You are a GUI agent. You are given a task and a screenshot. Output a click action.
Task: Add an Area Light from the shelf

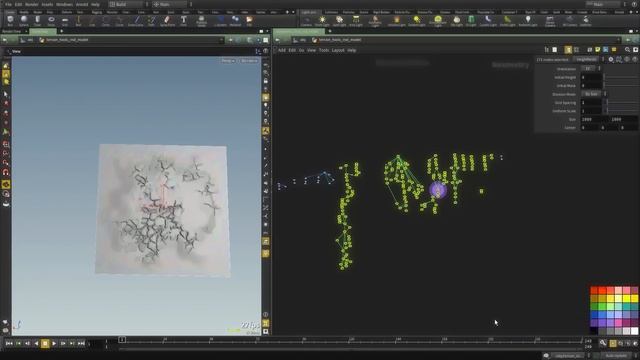[x=356, y=21]
